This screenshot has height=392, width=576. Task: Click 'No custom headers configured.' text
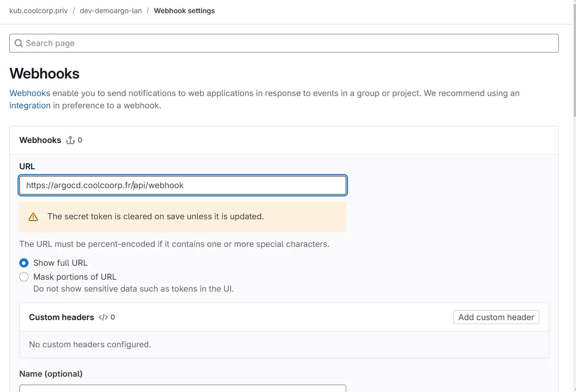click(x=90, y=344)
